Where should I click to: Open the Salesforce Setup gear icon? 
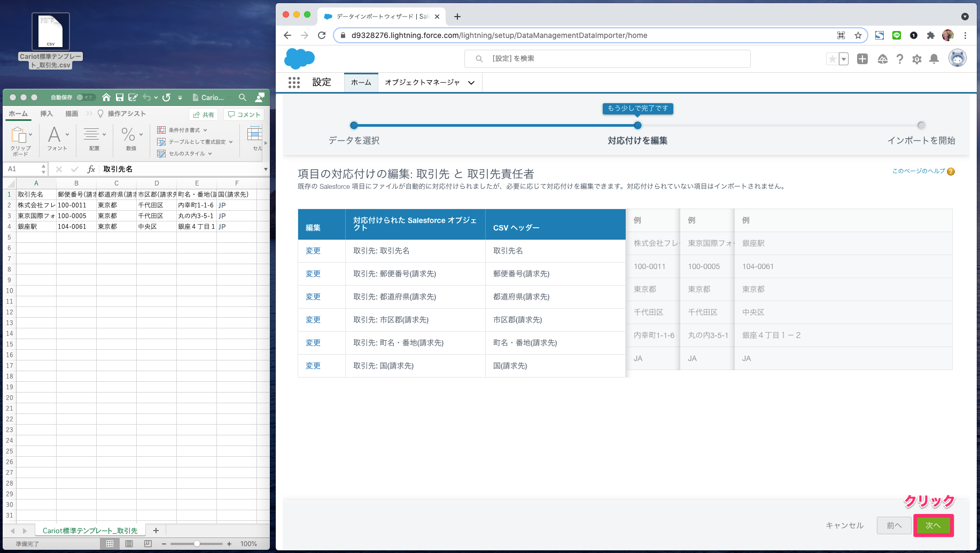coord(917,59)
